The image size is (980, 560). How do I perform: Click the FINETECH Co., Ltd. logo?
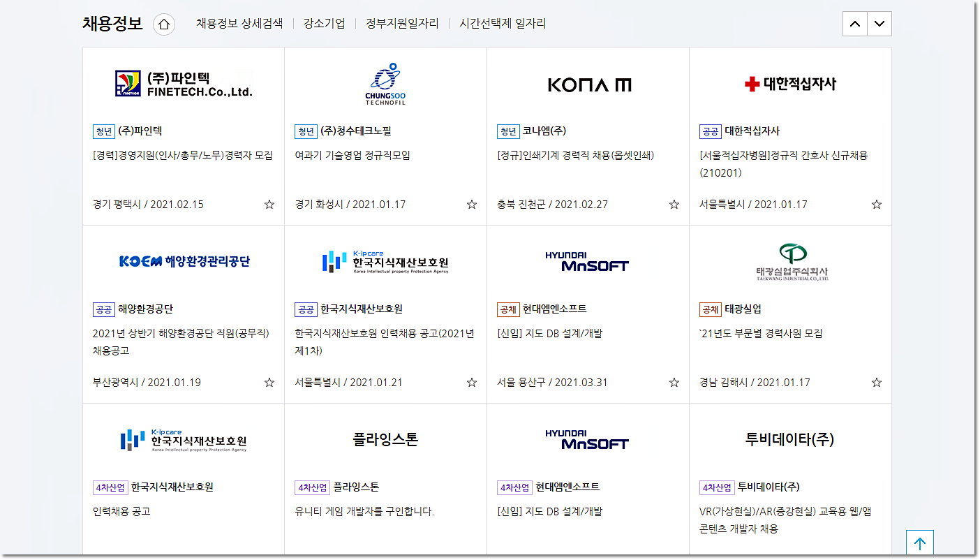coord(184,84)
